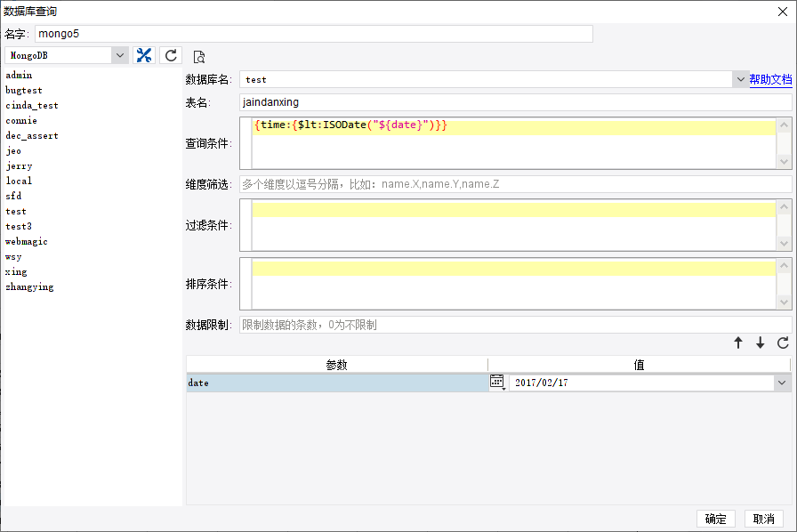Viewport: 797px width, 532px height.
Task: Click the preview query icon
Action: pos(199,57)
